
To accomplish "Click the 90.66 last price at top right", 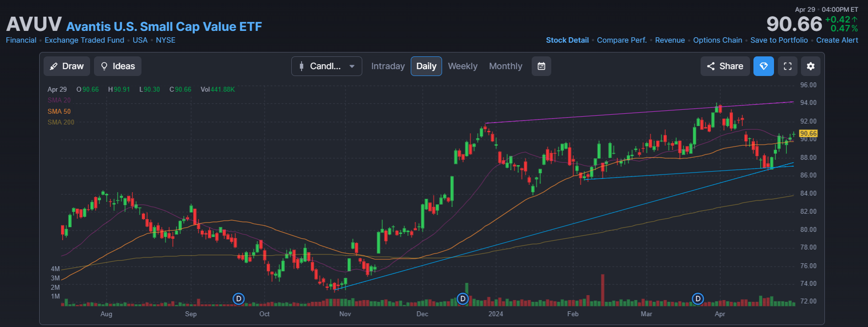I will click(794, 24).
